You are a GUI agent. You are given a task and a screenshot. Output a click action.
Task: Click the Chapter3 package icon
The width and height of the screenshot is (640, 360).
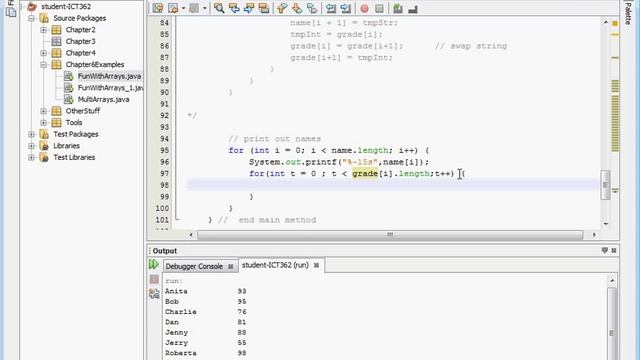[56, 41]
